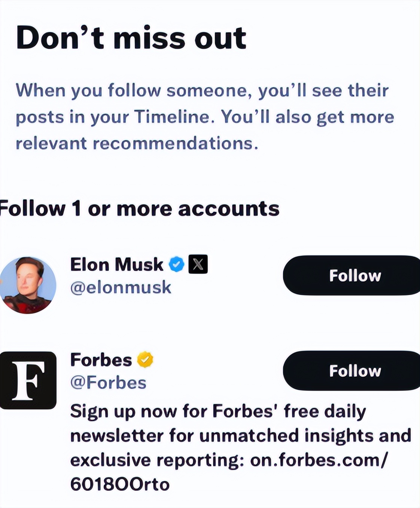Click the @Forbes handle

tap(108, 383)
